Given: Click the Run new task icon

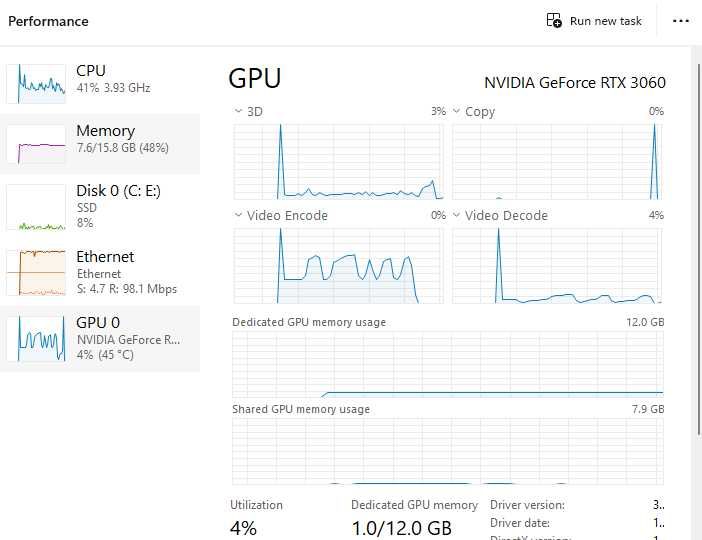Looking at the screenshot, I should pyautogui.click(x=554, y=21).
